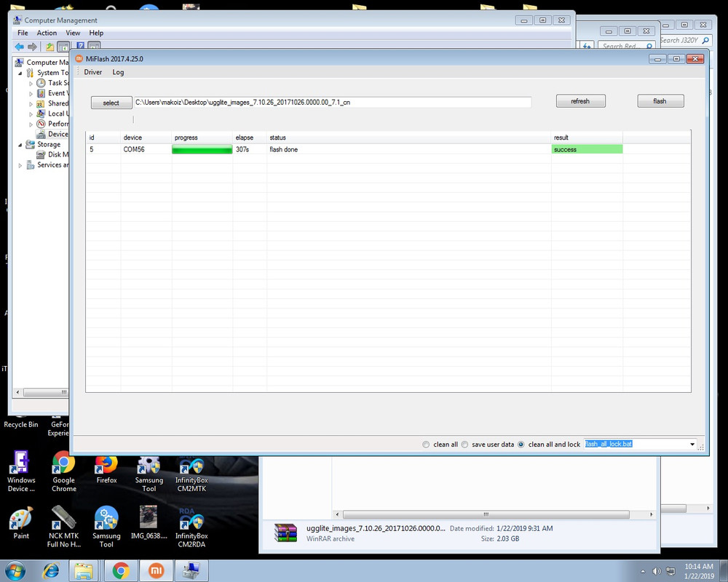Open View menu in Computer Management

coord(73,33)
